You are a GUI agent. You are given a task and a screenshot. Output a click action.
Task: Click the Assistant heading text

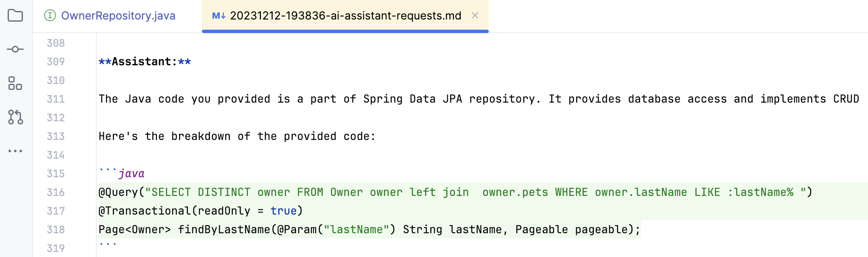(144, 61)
